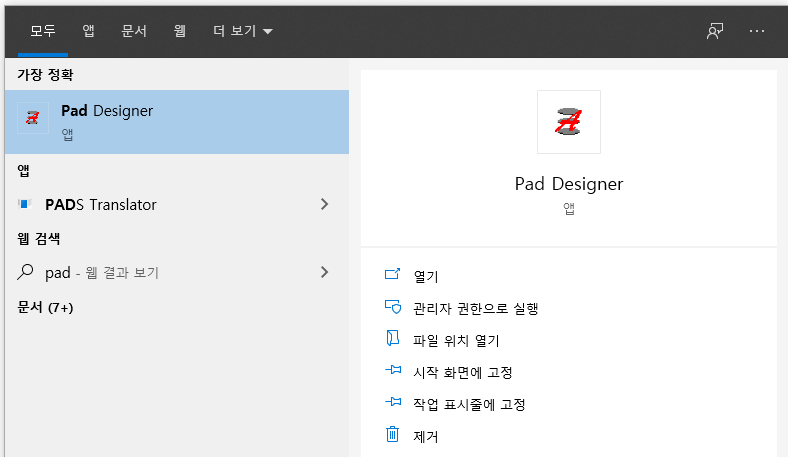Click the administrator shield icon
Image resolution: width=788 pixels, height=457 pixels.
(x=392, y=306)
